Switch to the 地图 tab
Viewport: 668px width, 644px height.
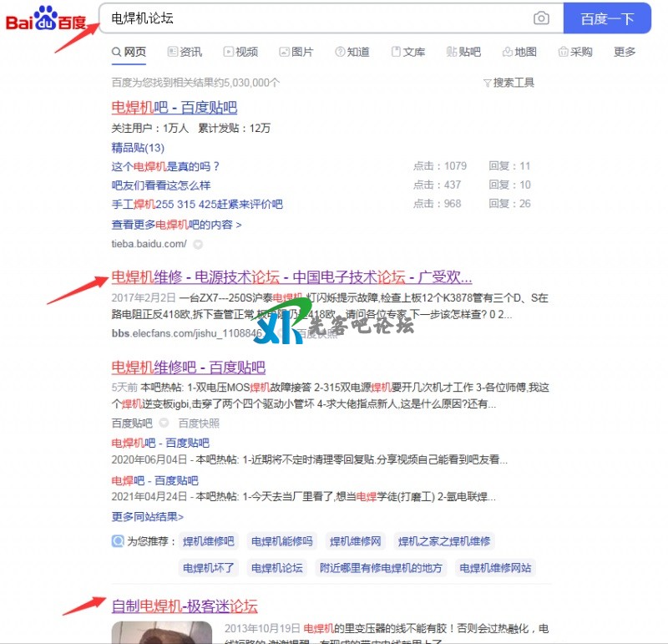pyautogui.click(x=519, y=52)
